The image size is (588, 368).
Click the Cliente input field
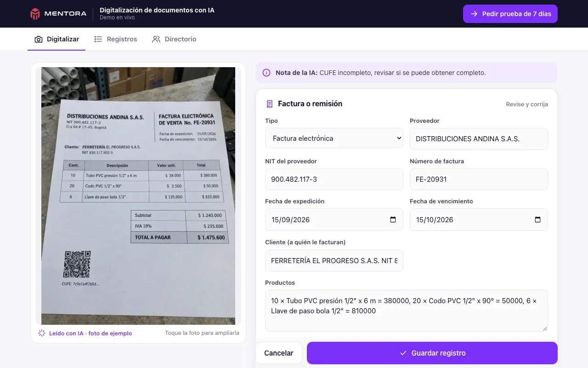click(x=334, y=260)
